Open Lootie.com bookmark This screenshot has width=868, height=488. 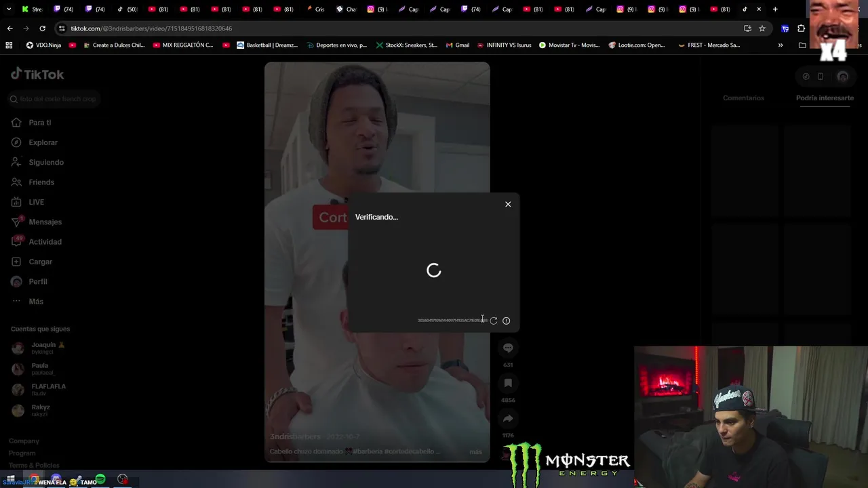click(637, 45)
